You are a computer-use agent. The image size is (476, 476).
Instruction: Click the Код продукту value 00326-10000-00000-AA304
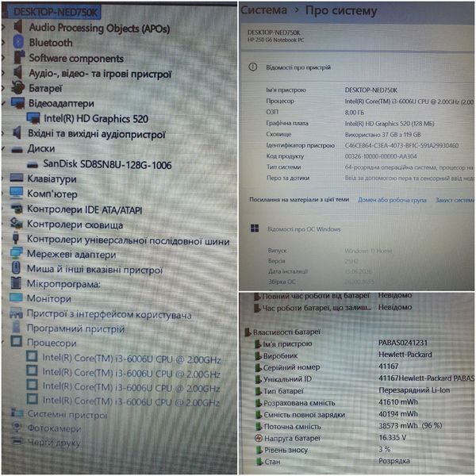point(381,156)
